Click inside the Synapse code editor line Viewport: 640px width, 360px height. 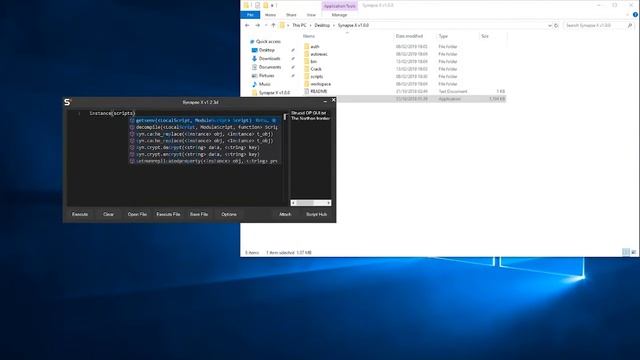click(x=112, y=113)
